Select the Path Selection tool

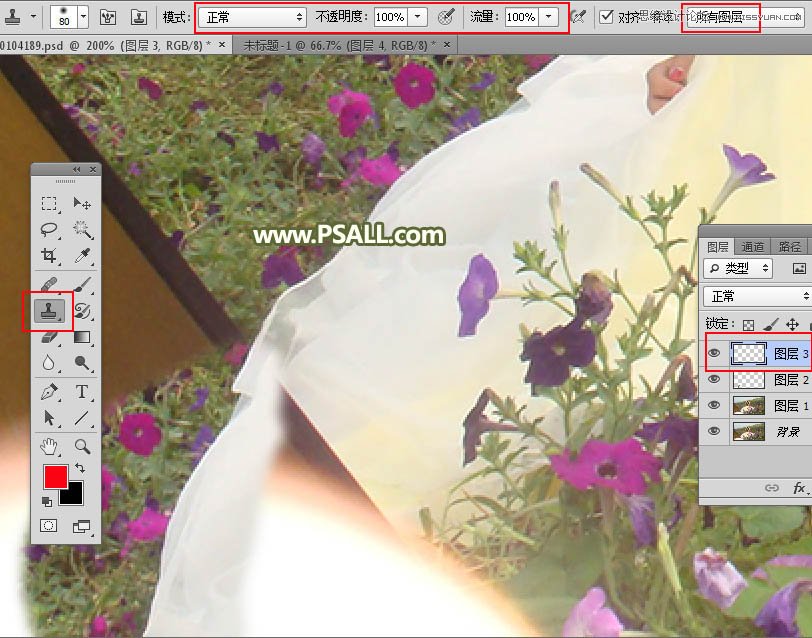click(x=49, y=417)
